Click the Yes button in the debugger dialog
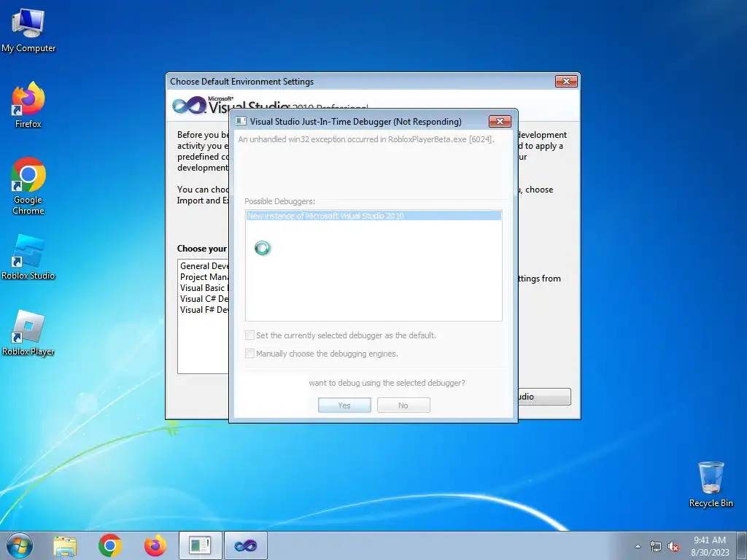Viewport: 747px width, 560px height. pos(344,405)
